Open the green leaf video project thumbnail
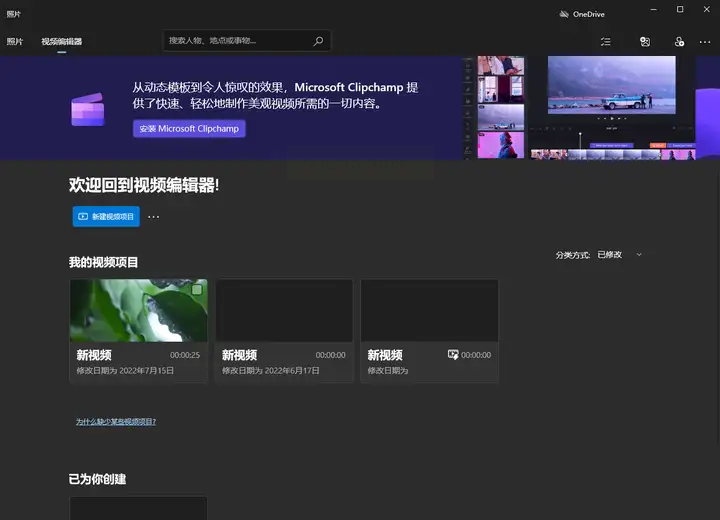The height and width of the screenshot is (520, 720). (138, 311)
